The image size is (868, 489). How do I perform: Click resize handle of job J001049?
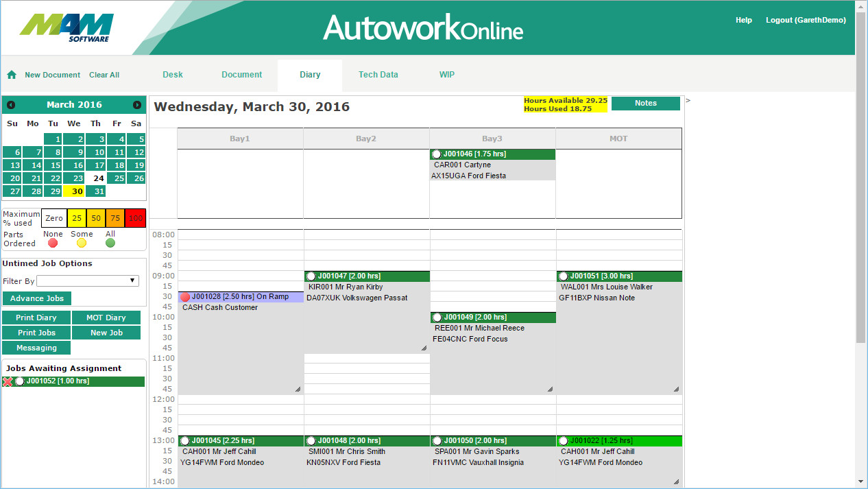click(550, 389)
